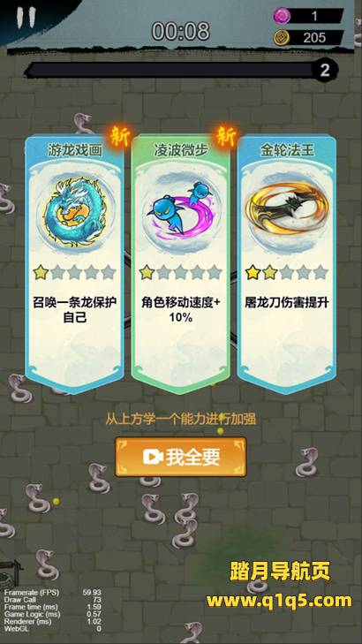Choose the 金轮法王 card title

click(287, 151)
